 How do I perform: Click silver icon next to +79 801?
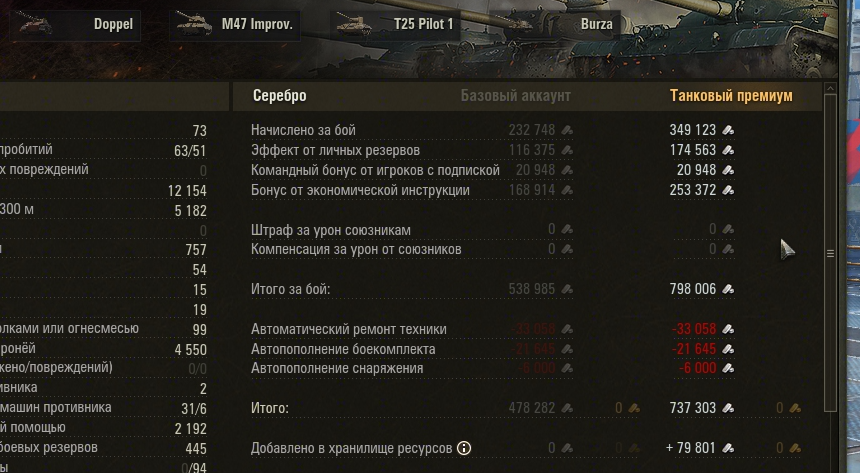click(x=728, y=449)
